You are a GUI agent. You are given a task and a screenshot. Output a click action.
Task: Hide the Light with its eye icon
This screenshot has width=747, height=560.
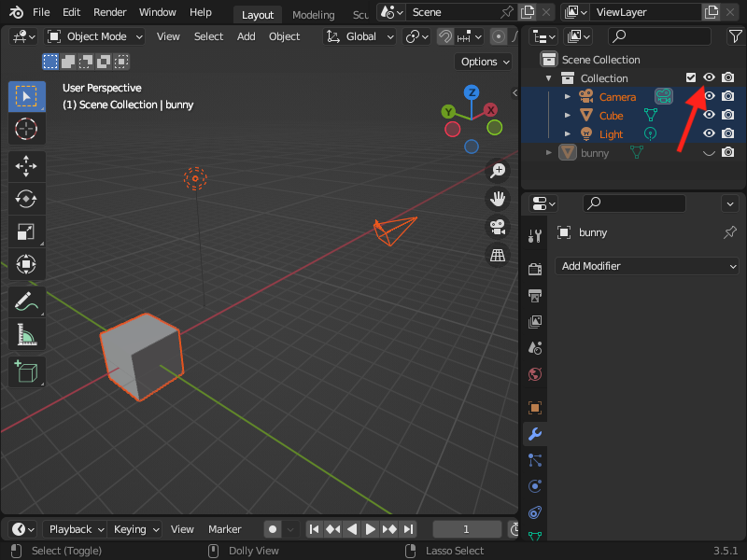[710, 133]
